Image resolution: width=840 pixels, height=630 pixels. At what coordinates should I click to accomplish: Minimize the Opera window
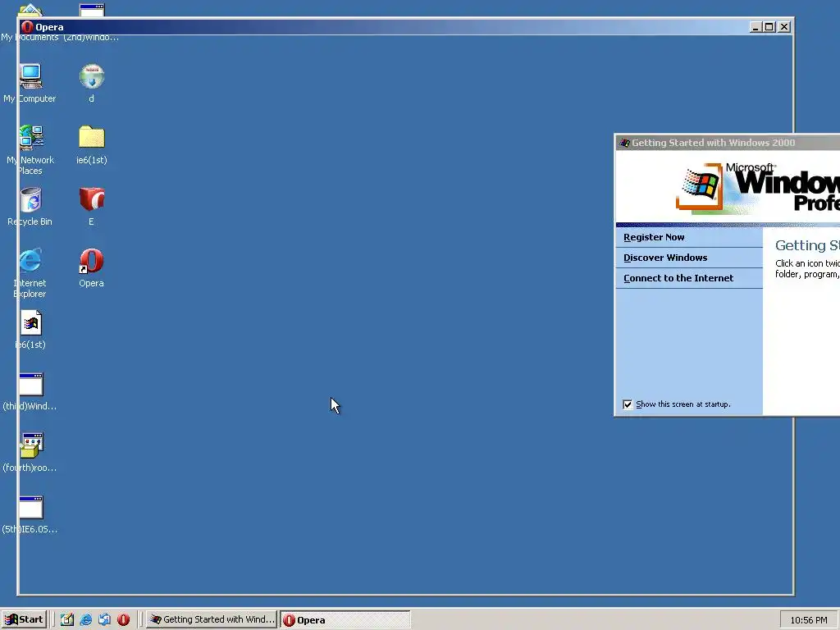coord(756,27)
